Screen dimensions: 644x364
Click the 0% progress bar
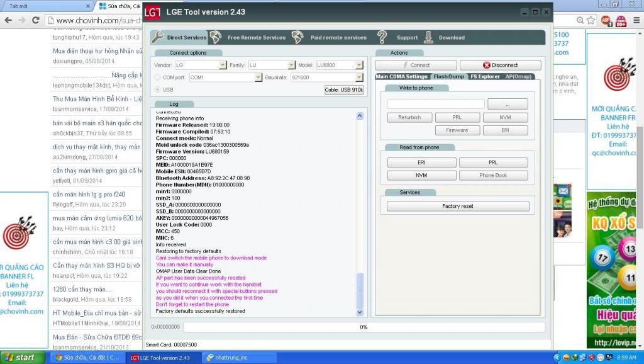pos(364,327)
